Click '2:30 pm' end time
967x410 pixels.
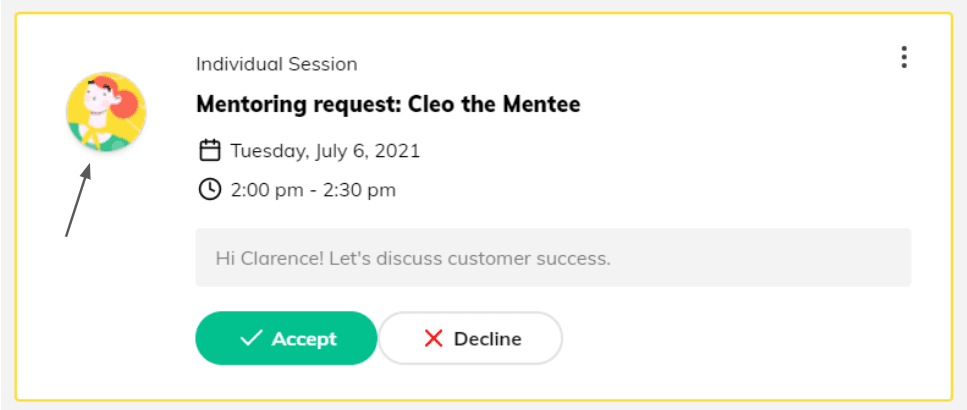coord(359,189)
